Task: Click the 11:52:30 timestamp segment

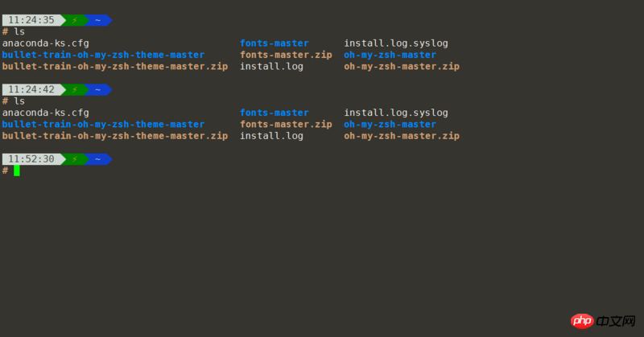Action: pos(31,159)
